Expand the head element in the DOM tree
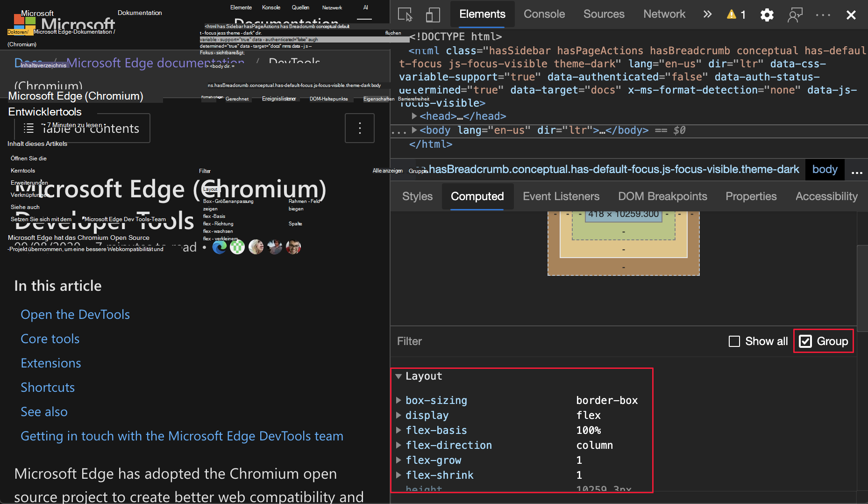 click(x=414, y=116)
